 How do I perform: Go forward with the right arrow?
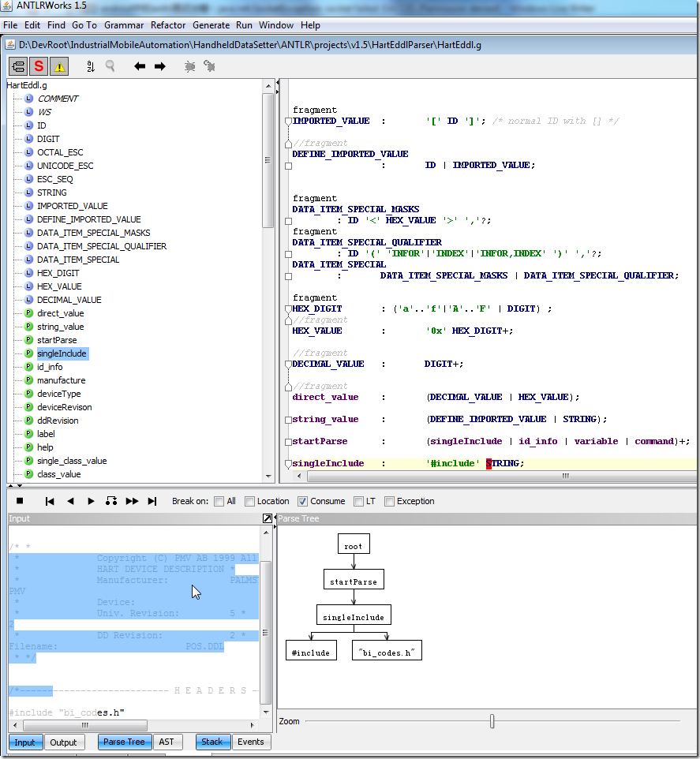click(159, 66)
